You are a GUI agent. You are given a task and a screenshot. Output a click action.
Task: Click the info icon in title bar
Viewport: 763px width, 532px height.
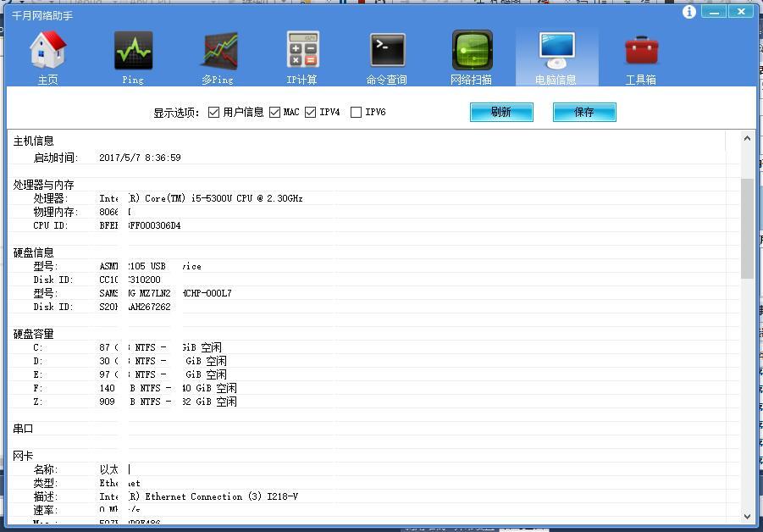[x=689, y=12]
